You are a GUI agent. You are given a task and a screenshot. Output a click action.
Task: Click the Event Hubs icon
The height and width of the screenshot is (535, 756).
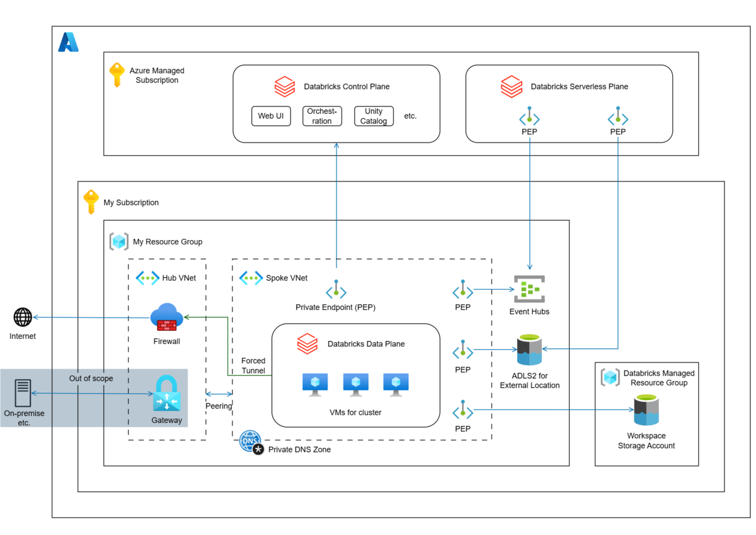529,289
